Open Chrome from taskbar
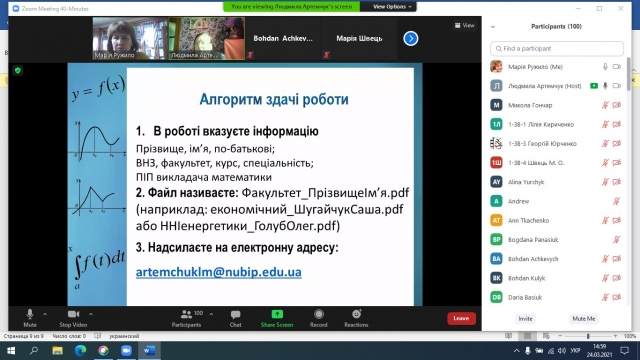Screen dimensions: 640x360 tap(103, 351)
